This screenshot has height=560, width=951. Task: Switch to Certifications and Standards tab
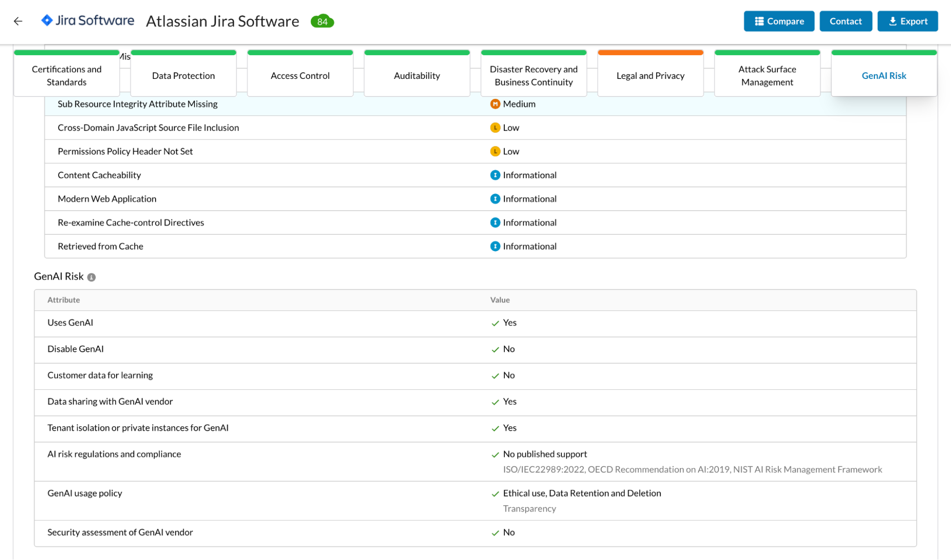tap(67, 74)
